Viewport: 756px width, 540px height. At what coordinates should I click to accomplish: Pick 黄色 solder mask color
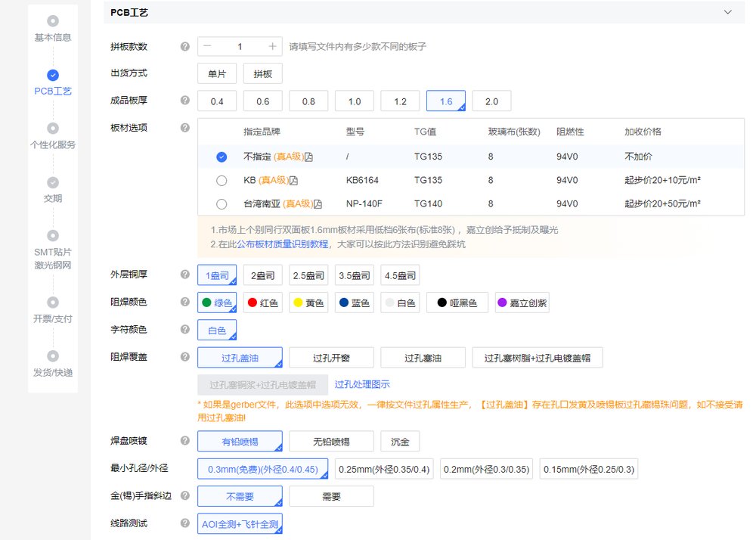tap(308, 303)
